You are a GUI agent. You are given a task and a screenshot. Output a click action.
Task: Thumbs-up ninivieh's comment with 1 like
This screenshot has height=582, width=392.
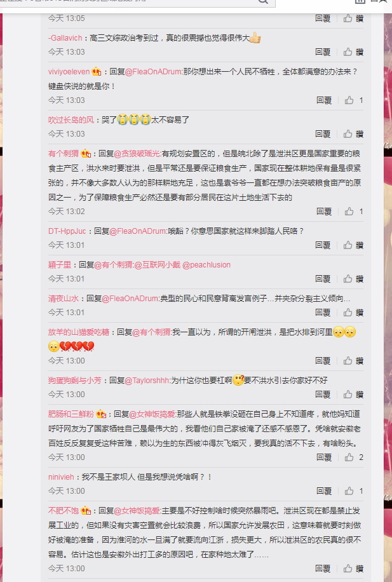(x=354, y=491)
